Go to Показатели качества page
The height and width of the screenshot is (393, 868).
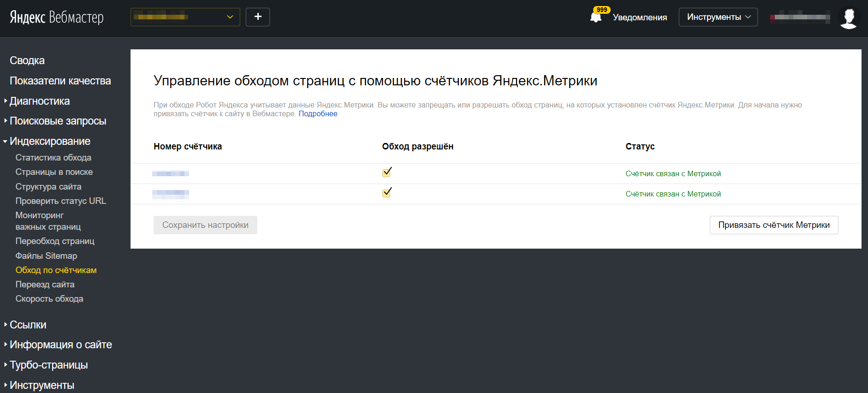(60, 81)
